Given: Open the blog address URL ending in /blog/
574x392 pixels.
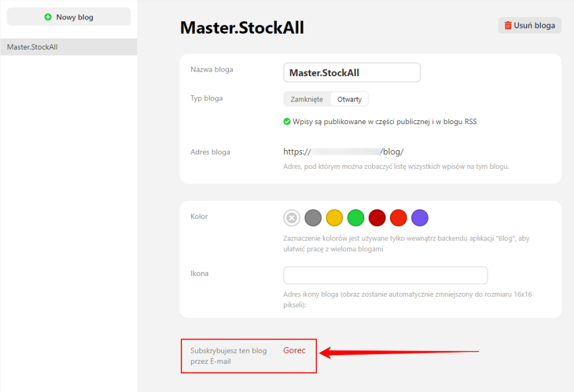Looking at the screenshot, I should click(344, 151).
